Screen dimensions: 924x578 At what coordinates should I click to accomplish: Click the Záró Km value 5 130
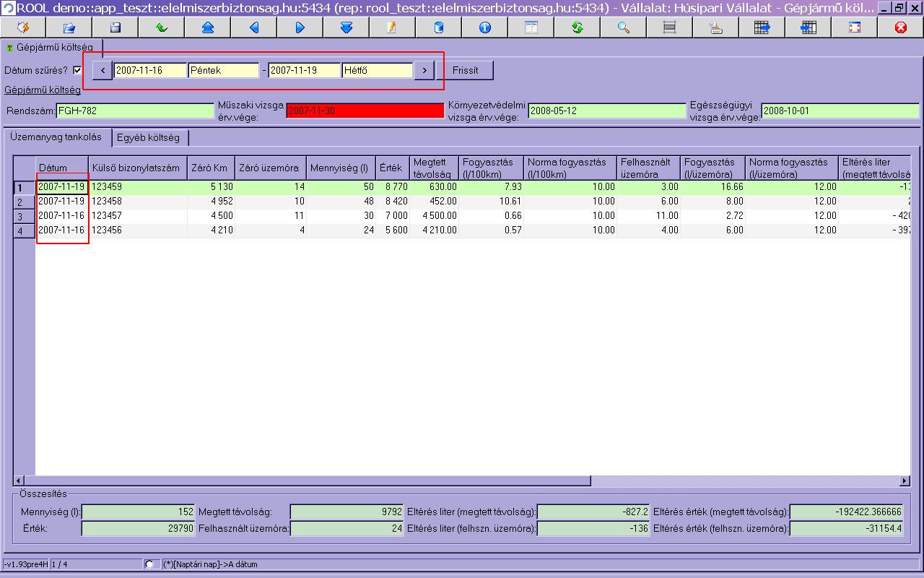point(211,187)
